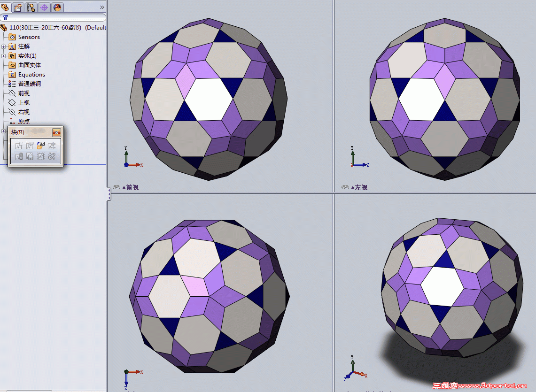Select the DimXpertManager crosshair icon

point(44,7)
